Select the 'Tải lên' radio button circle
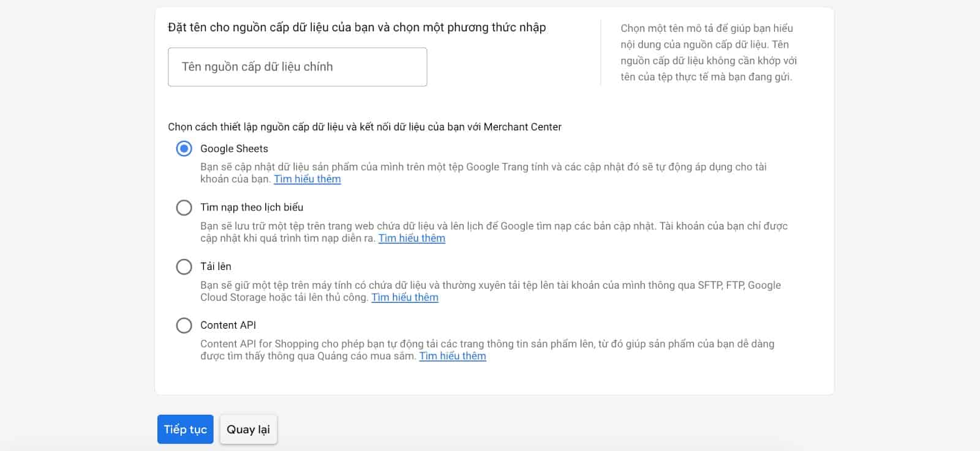The width and height of the screenshot is (980, 451). [x=184, y=267]
